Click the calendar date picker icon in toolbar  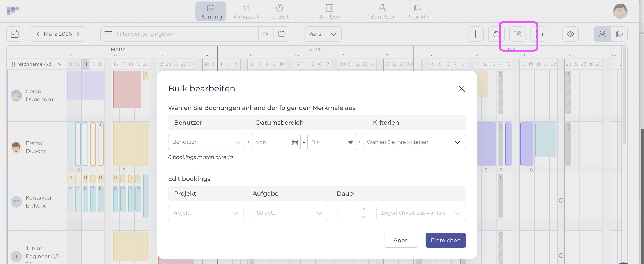coord(15,34)
